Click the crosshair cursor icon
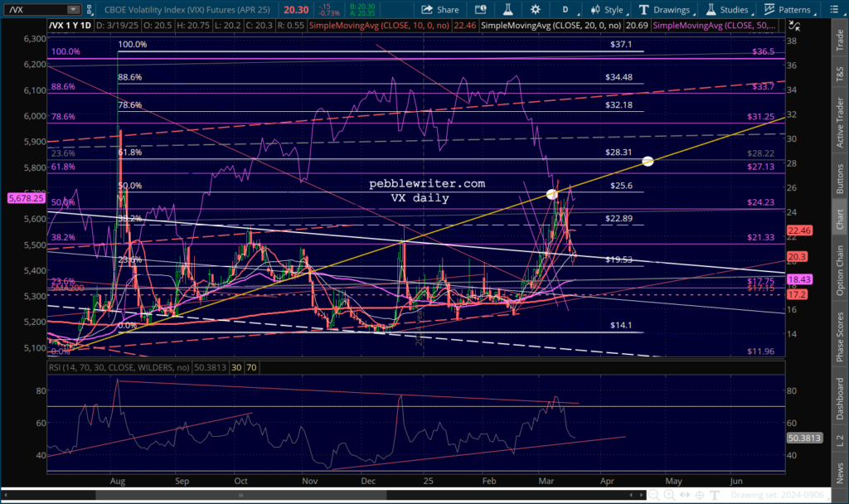Screen dimensions: 849x504 tap(700, 495)
